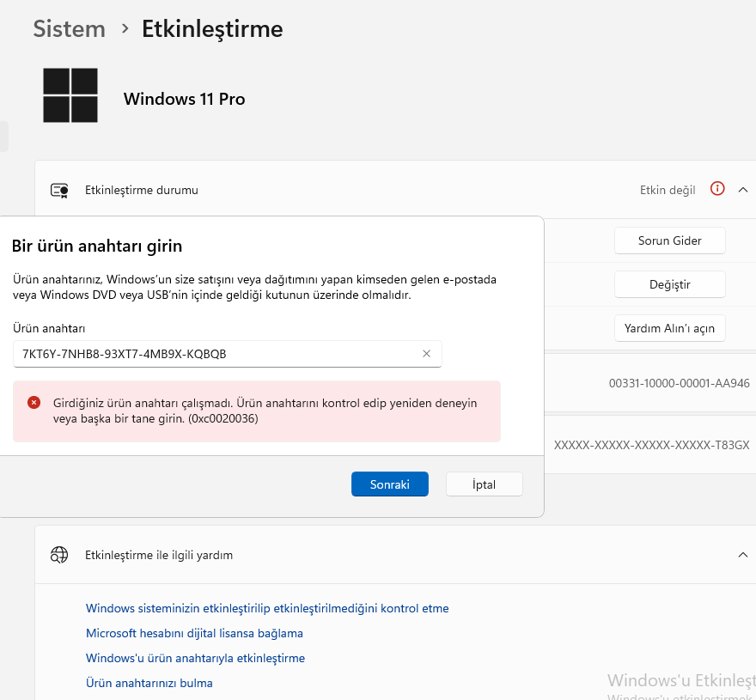Viewport: 756px width, 700px height.
Task: Click the Etkinleştirme ile ilgili yardım globe icon
Action: point(59,555)
